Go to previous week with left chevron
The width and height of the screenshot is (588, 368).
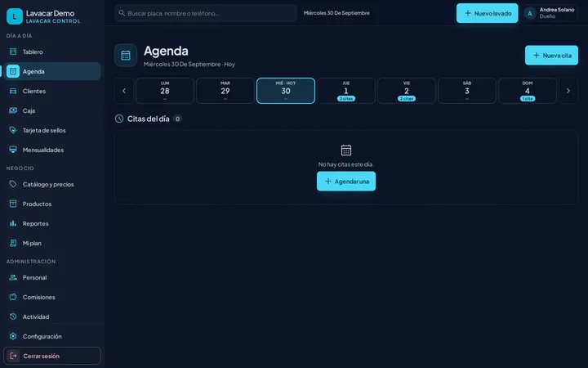(124, 91)
